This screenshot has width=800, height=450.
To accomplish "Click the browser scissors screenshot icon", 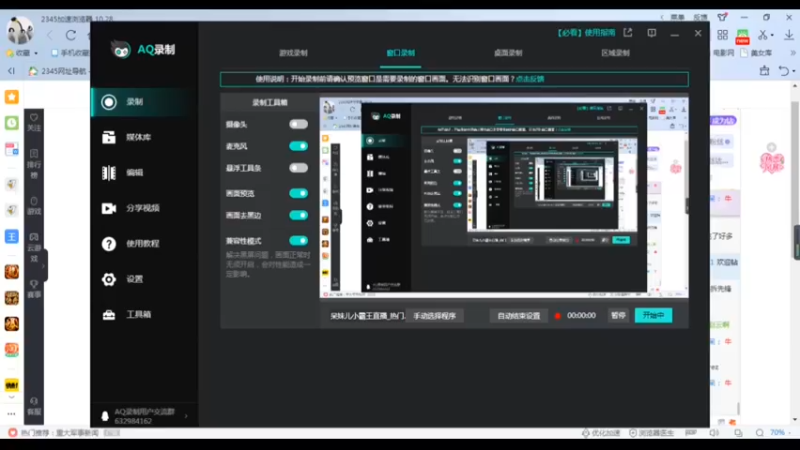I will coord(763,35).
